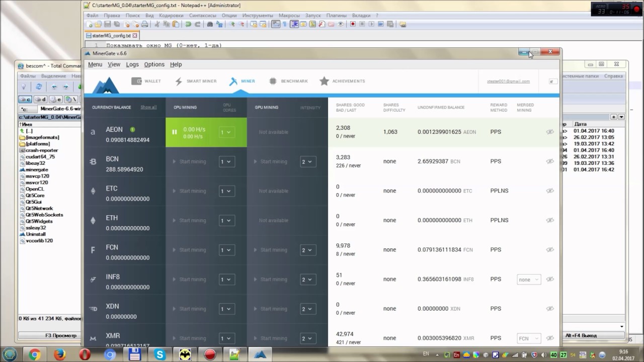
Task: Open BCN GPU intensity dropdown
Action: (308, 162)
